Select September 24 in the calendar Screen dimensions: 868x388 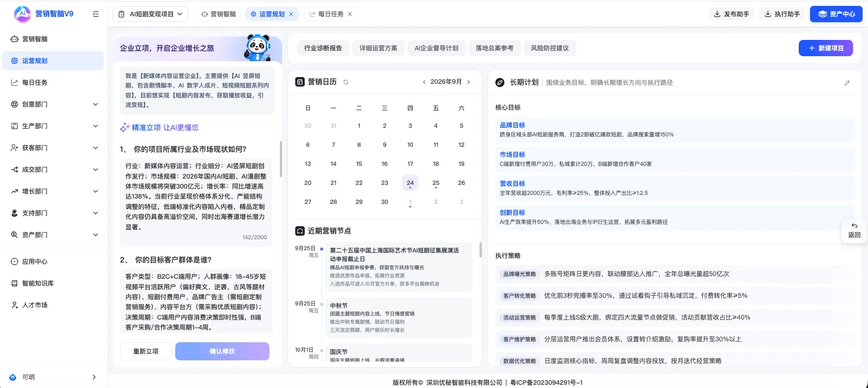click(x=410, y=183)
